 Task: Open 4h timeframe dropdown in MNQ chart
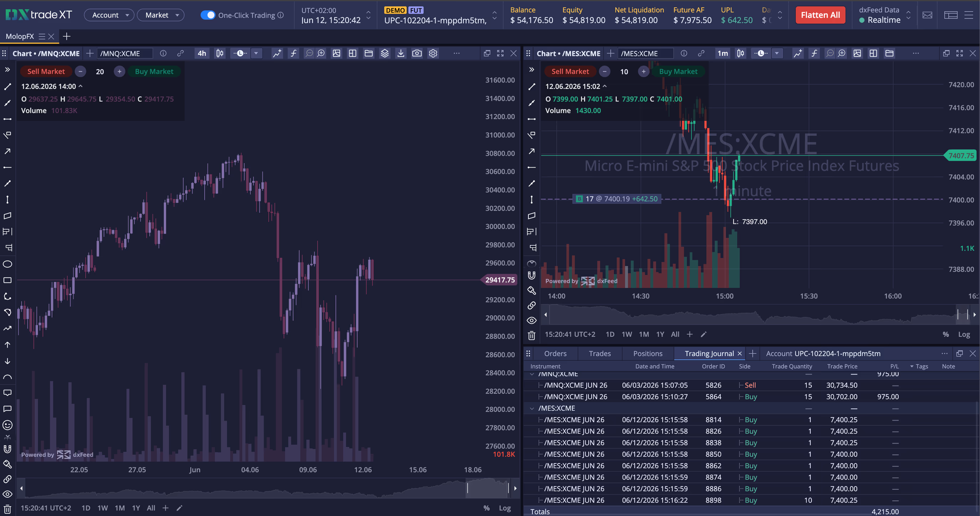(202, 53)
